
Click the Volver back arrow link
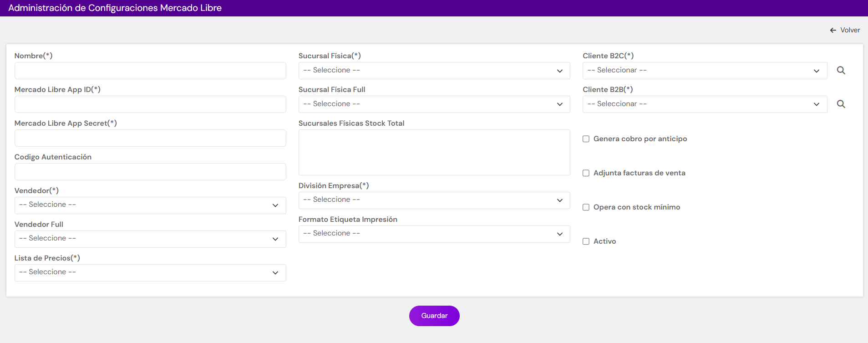[845, 30]
